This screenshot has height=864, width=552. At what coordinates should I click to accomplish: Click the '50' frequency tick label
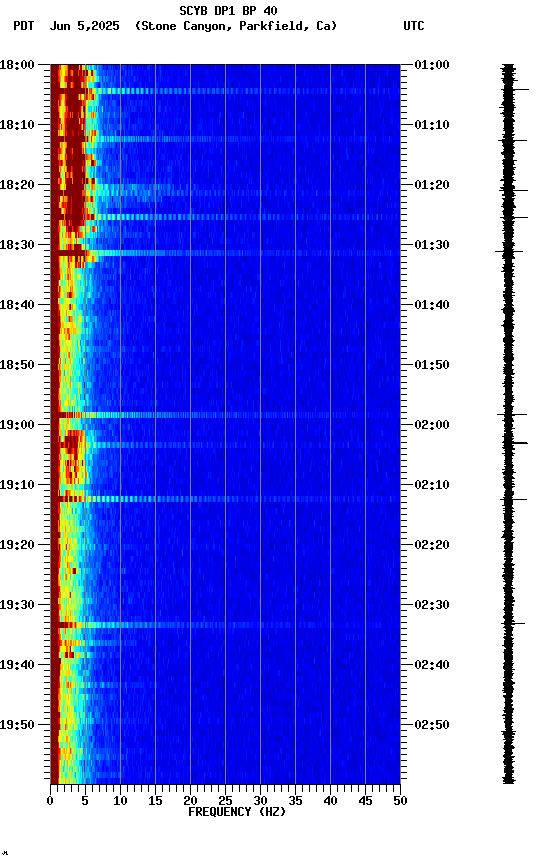[401, 801]
